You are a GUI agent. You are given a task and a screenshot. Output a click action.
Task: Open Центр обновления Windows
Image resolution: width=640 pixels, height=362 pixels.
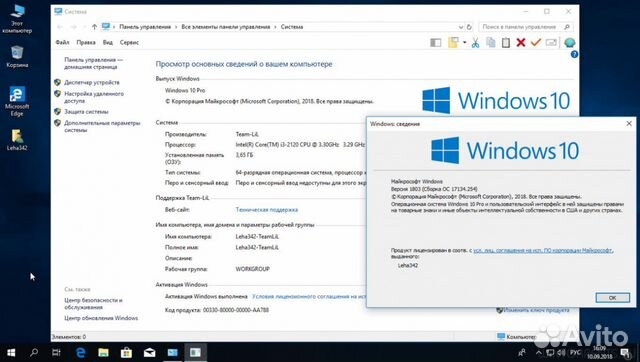tap(101, 318)
